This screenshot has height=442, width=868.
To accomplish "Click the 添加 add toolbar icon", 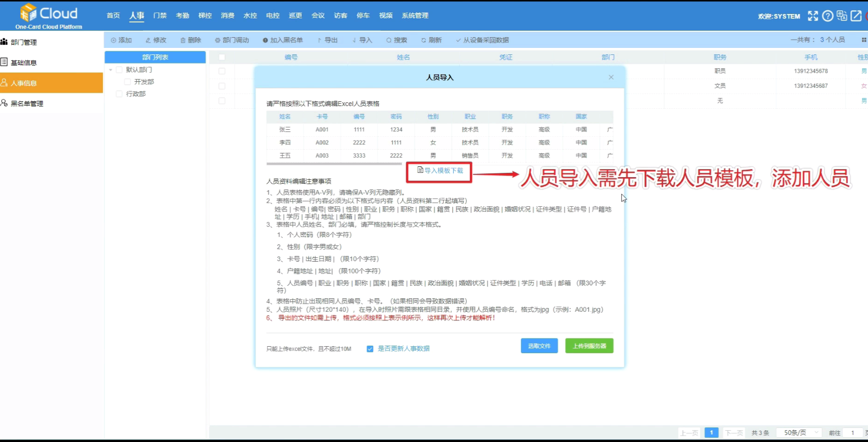I will point(121,40).
